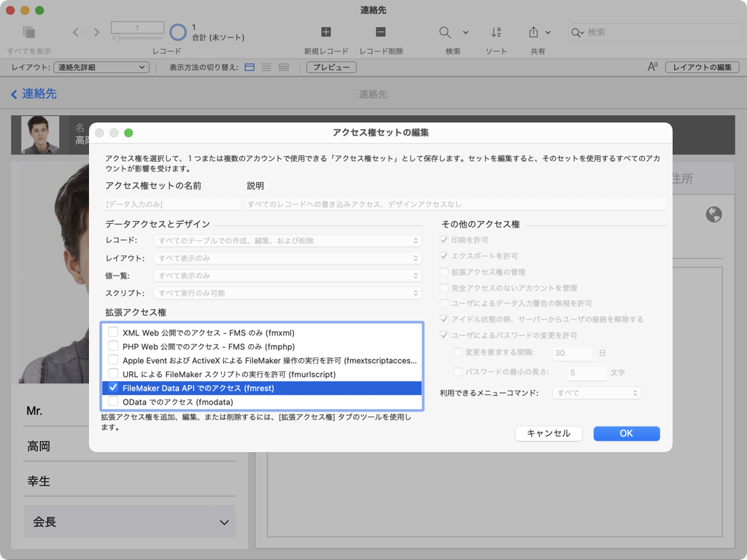The height and width of the screenshot is (560, 747).
Task: Open the Share dropdown arrow
Action: coord(548,32)
